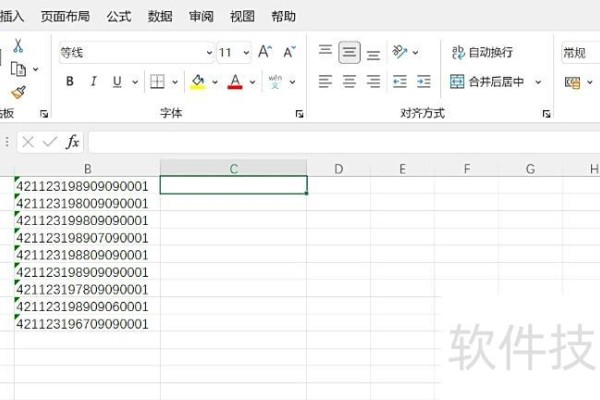Select cell with 421123198009090001

point(88,203)
